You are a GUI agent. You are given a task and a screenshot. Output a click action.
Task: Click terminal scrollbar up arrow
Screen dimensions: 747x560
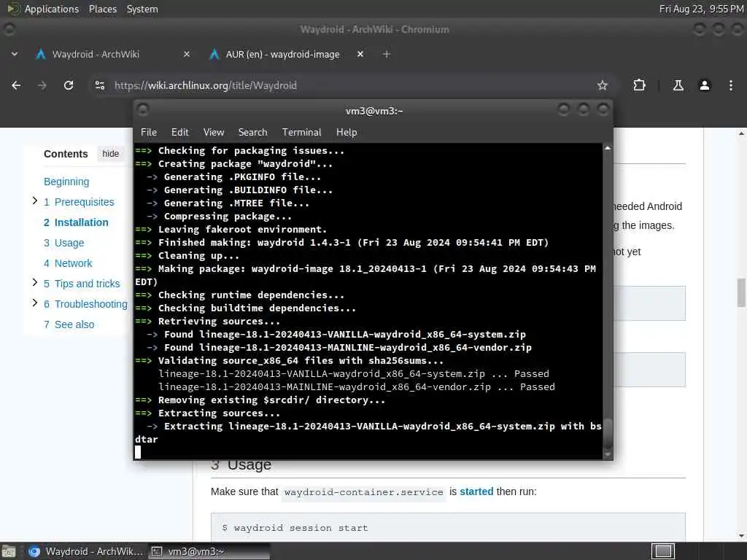coord(608,149)
